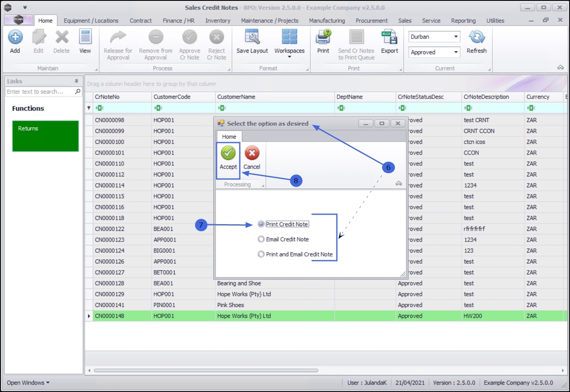
Task: Open the Approved status dropdown
Action: click(x=456, y=52)
